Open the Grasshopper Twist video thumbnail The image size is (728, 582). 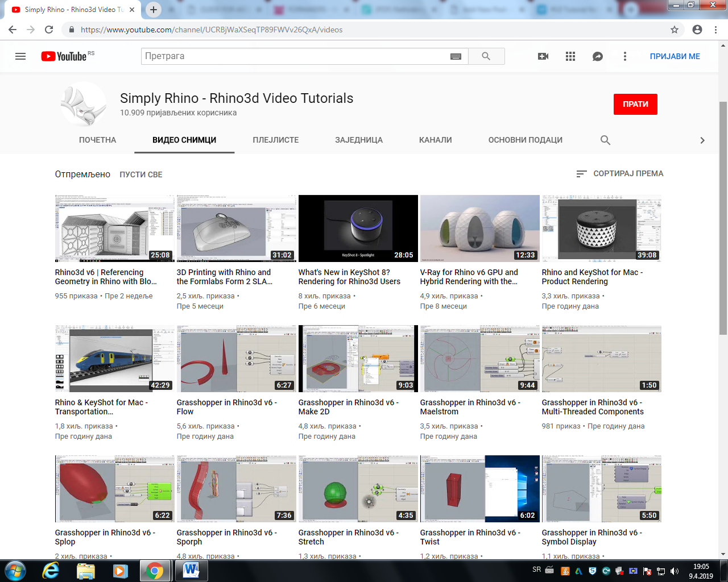(x=480, y=489)
